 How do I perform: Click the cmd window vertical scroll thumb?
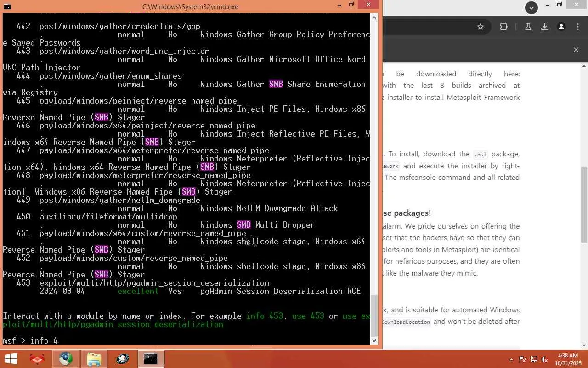[374, 316]
